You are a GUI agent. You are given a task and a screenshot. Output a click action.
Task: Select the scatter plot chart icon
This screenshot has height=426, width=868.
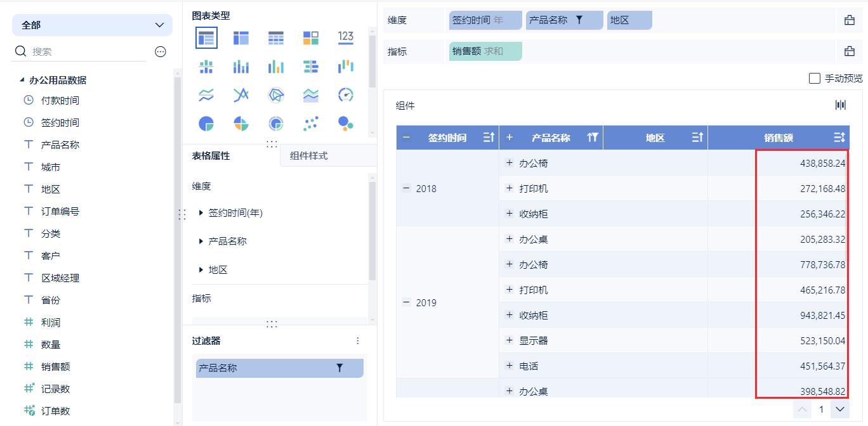coord(311,124)
